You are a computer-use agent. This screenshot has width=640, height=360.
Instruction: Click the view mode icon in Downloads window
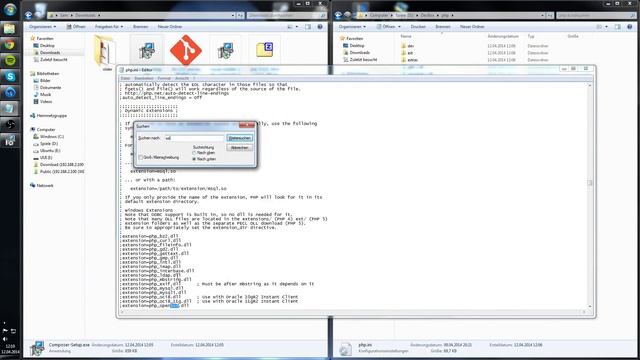(290, 27)
